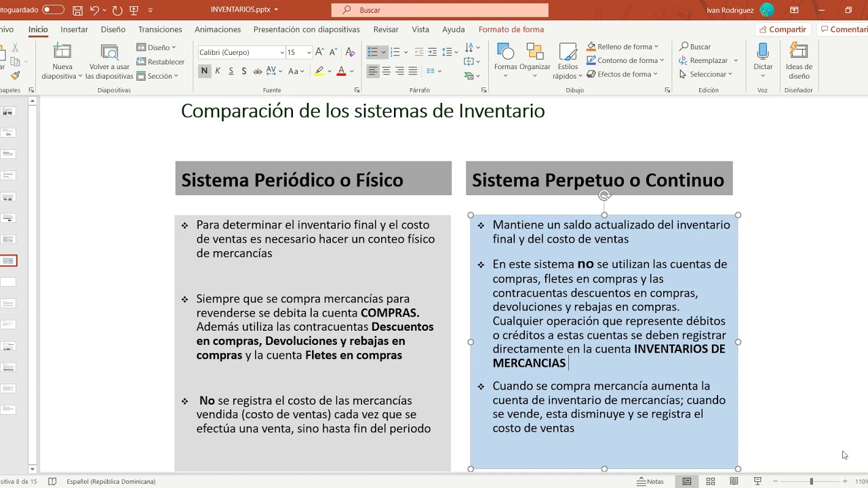Apply text shadow (S)

click(244, 71)
